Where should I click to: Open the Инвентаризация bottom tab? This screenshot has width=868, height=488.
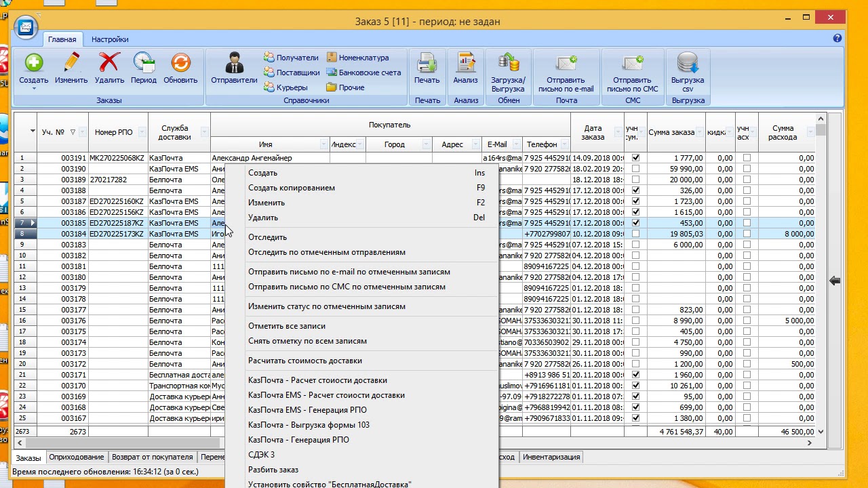pyautogui.click(x=551, y=457)
